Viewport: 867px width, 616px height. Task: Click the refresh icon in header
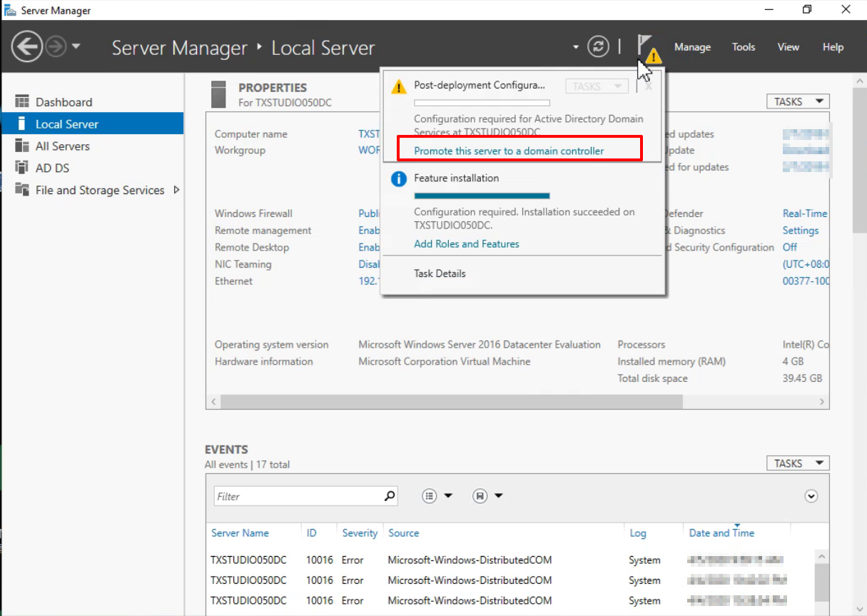[x=598, y=47]
